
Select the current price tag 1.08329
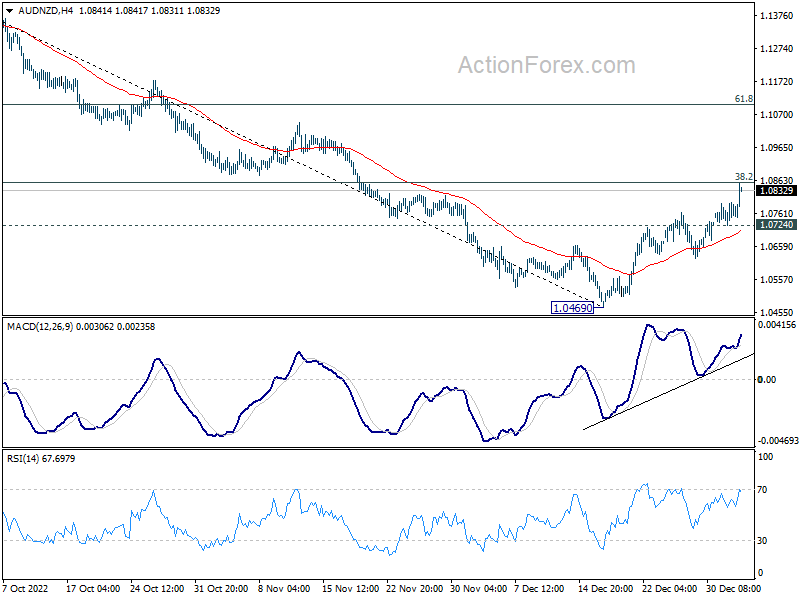776,191
